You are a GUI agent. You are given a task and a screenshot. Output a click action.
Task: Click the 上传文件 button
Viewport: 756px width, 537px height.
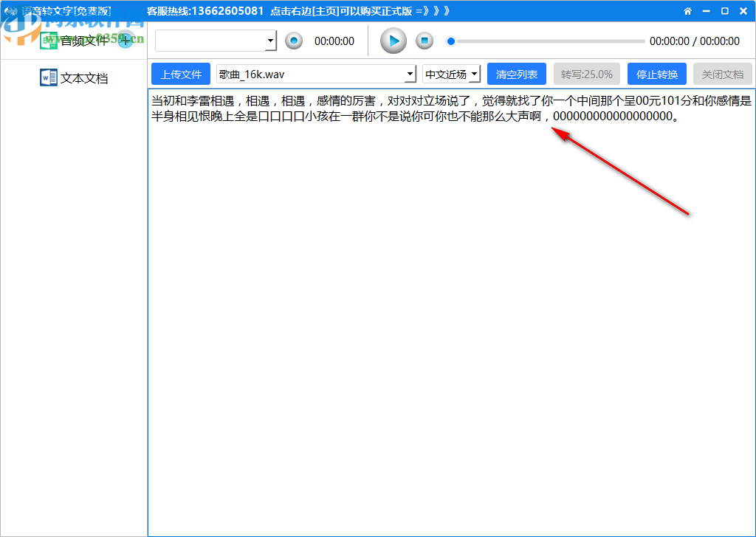coord(181,75)
